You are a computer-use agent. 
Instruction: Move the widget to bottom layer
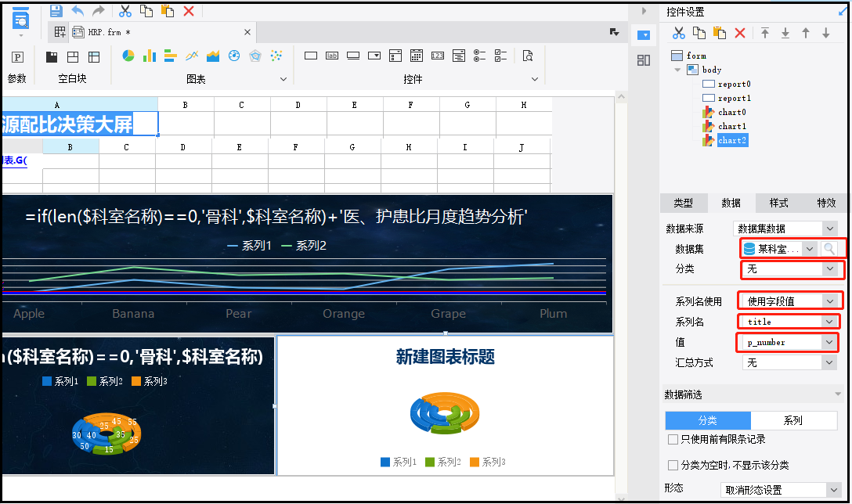(785, 33)
